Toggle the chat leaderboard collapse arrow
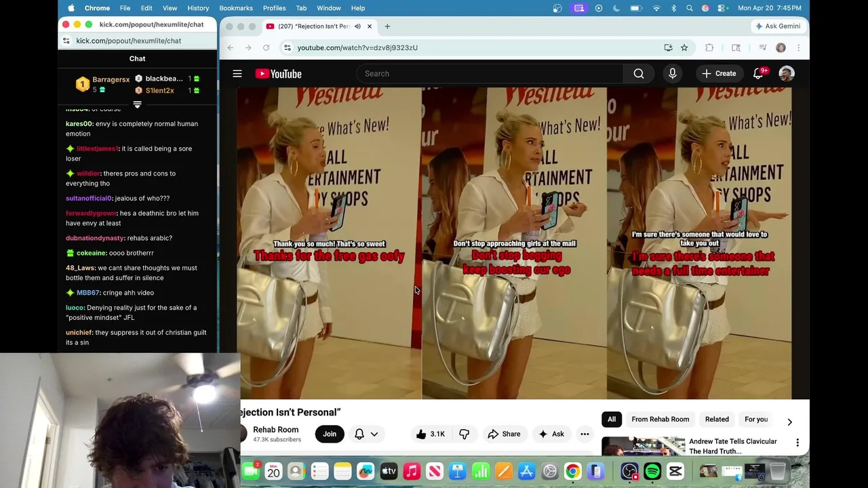The image size is (868, 488). [x=137, y=104]
